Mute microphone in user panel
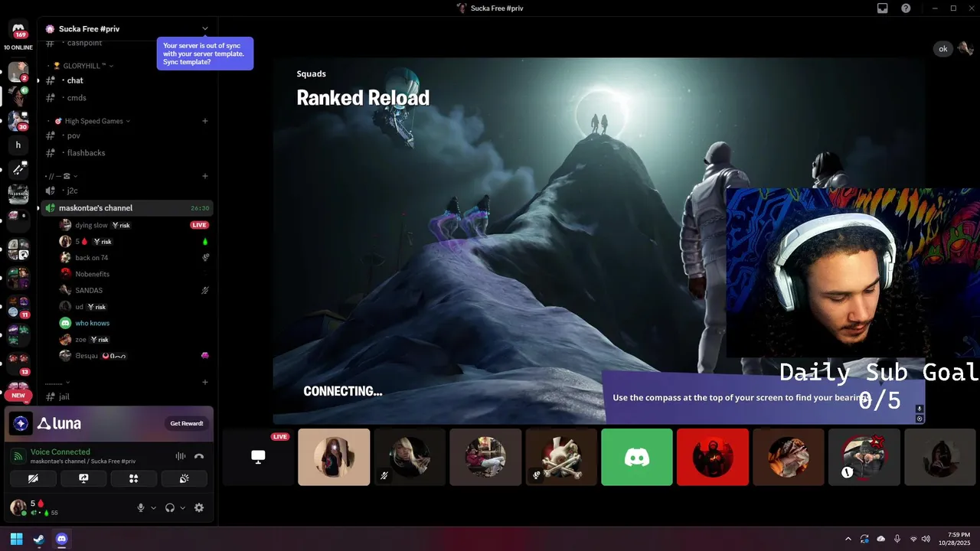The image size is (980, 551). 140,507
